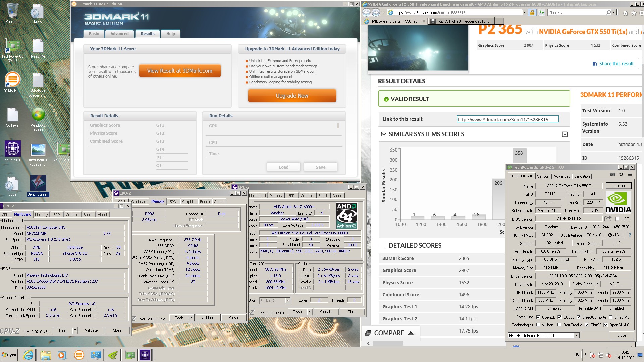The height and width of the screenshot is (362, 644).
Task: Click the AMD Athlon 64 X2 logo in CPU-Z
Action: pyautogui.click(x=346, y=216)
